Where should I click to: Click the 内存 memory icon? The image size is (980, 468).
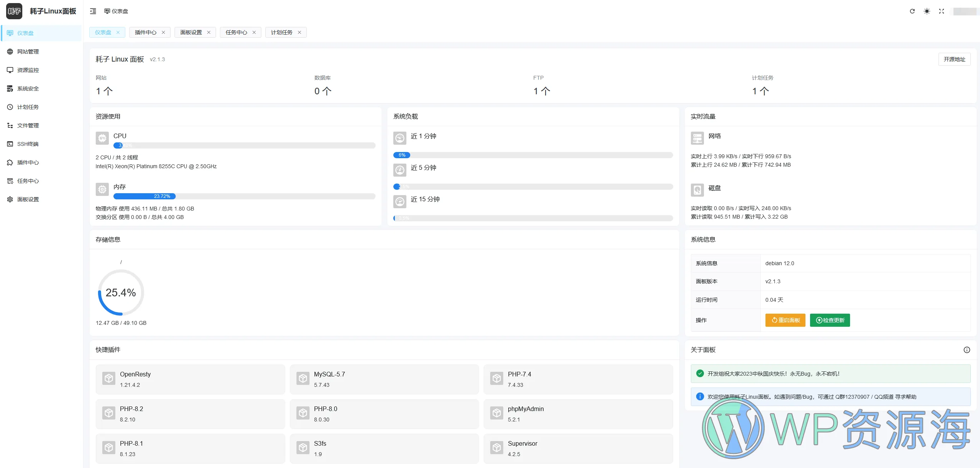point(102,189)
